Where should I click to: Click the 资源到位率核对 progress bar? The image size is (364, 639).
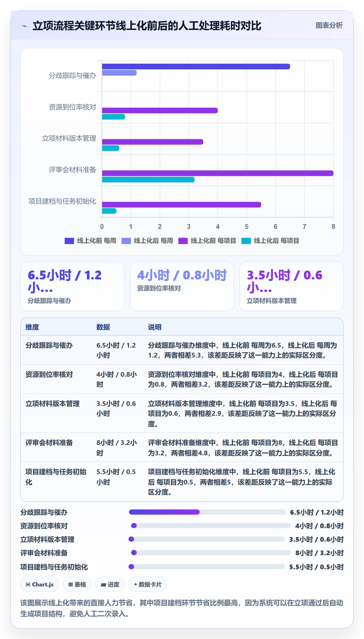211,526
